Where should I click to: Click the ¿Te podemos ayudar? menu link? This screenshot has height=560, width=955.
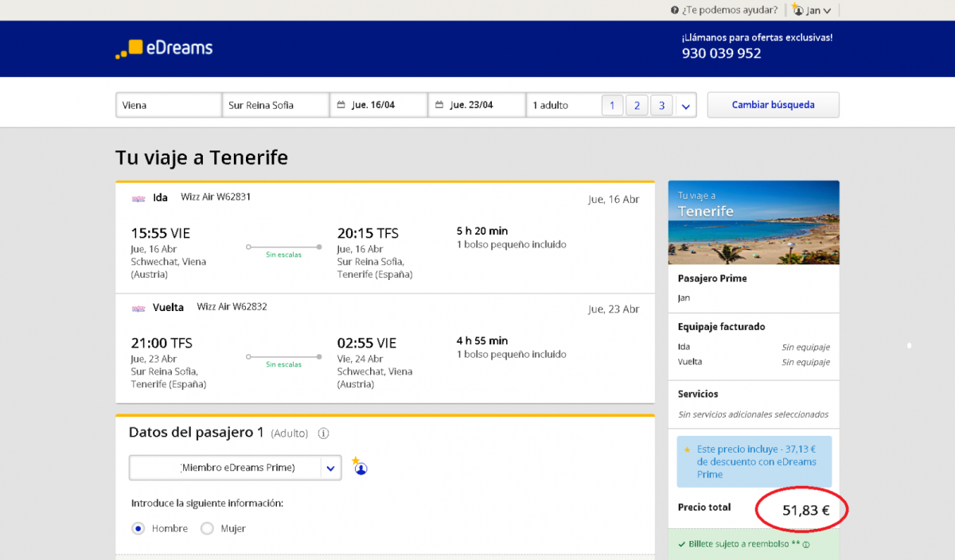pyautogui.click(x=729, y=10)
